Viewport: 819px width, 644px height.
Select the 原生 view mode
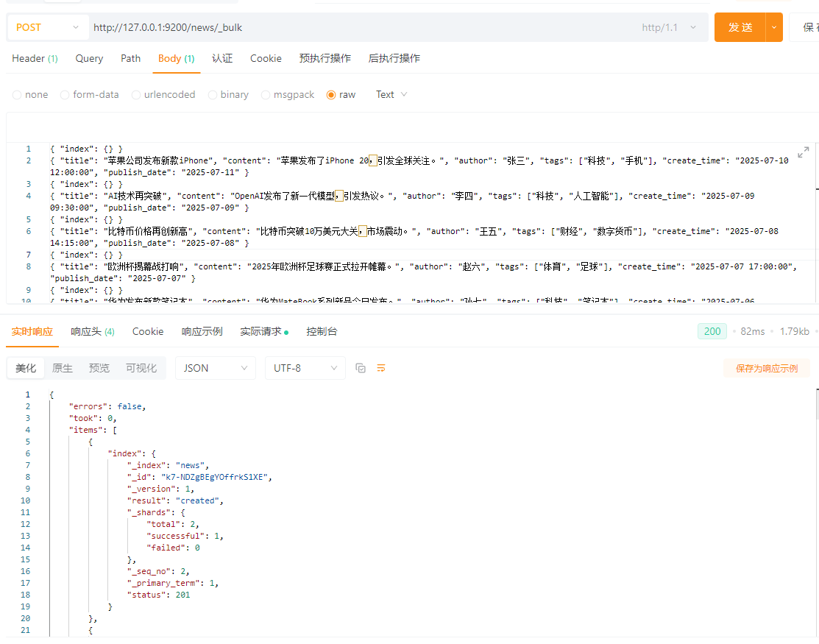(x=63, y=368)
